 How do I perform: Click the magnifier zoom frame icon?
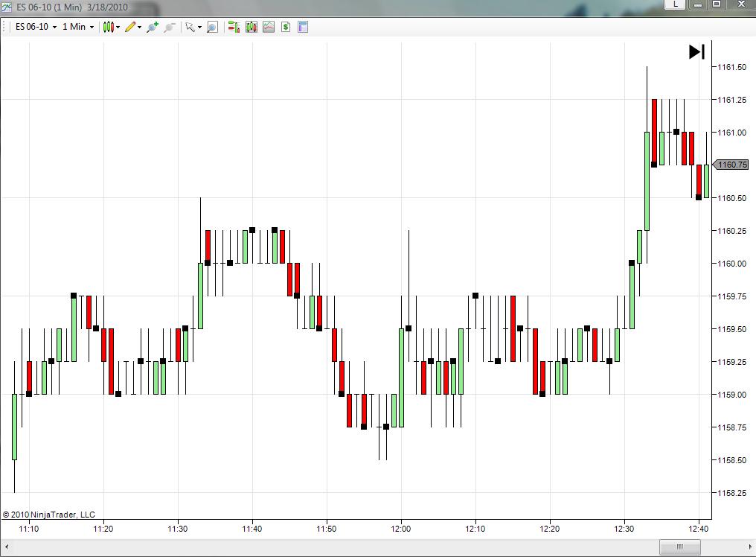[x=212, y=27]
